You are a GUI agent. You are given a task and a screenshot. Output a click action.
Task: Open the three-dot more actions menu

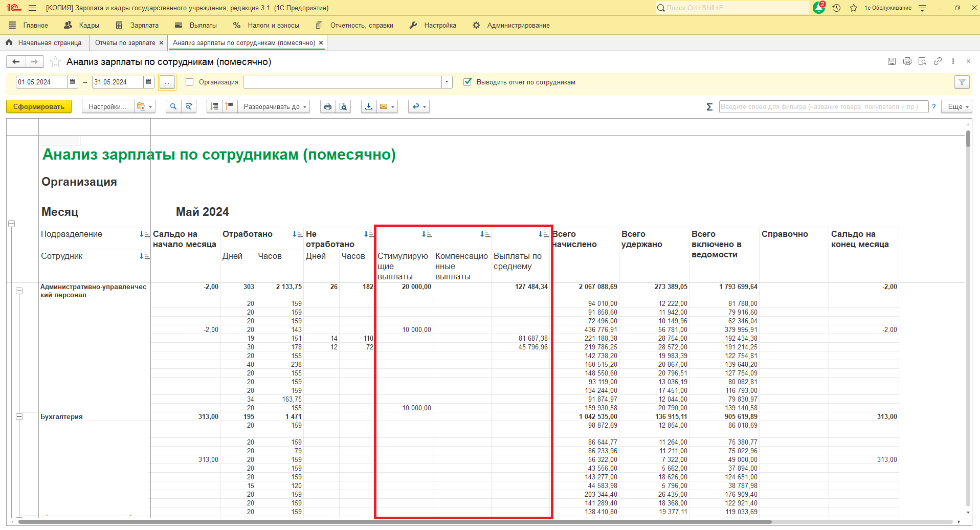tap(953, 61)
